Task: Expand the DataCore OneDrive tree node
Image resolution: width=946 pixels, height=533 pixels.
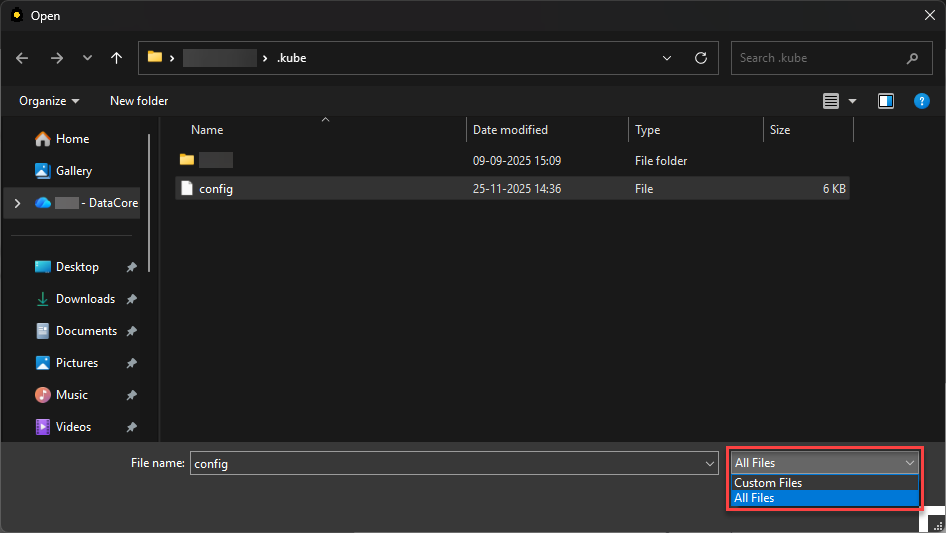Action: [x=17, y=203]
